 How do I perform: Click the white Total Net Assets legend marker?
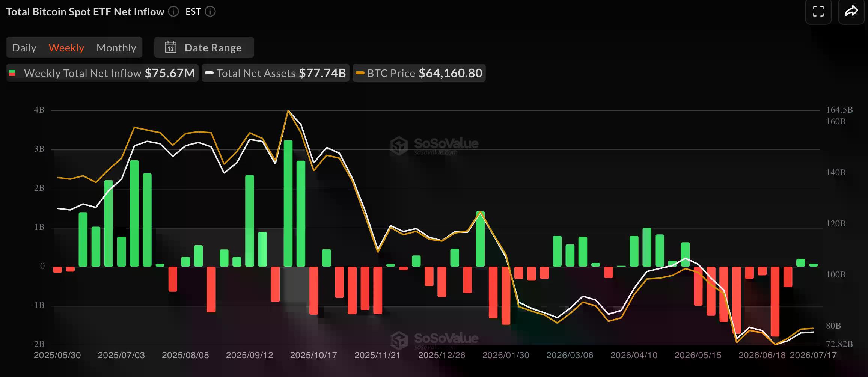[x=209, y=73]
